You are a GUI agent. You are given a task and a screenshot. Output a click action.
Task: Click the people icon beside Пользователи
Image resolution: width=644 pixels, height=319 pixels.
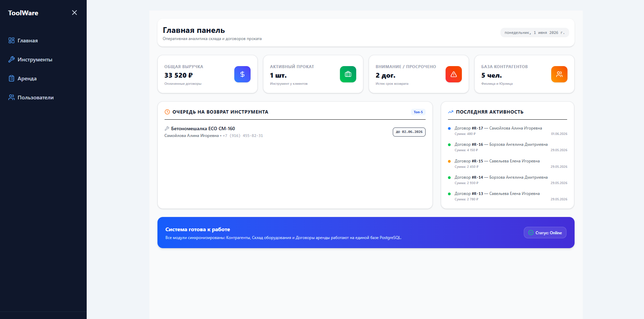point(12,97)
